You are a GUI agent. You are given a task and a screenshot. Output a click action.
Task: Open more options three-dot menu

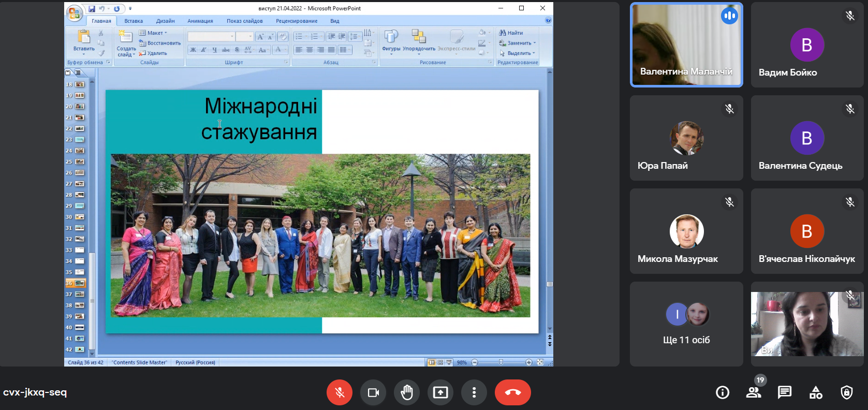[x=474, y=392]
